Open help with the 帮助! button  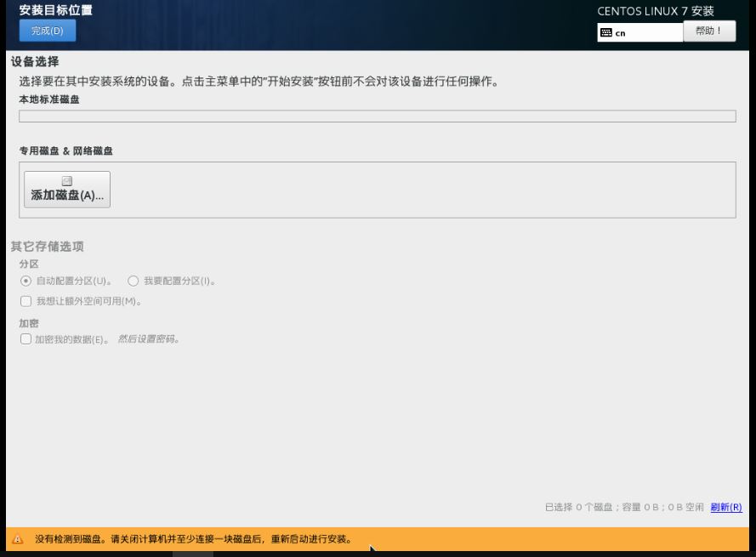(x=709, y=31)
